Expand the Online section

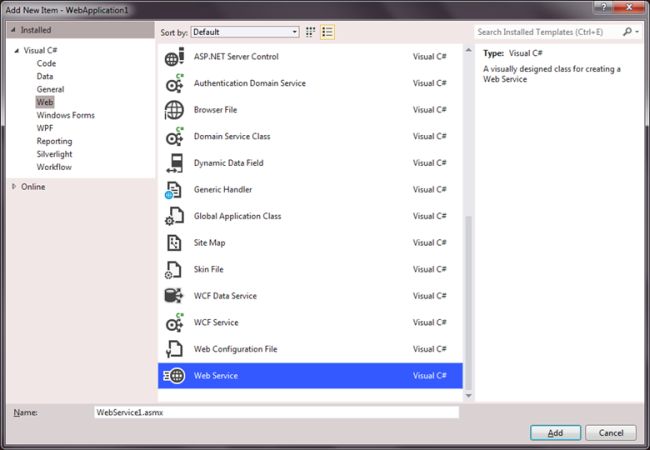[14, 187]
